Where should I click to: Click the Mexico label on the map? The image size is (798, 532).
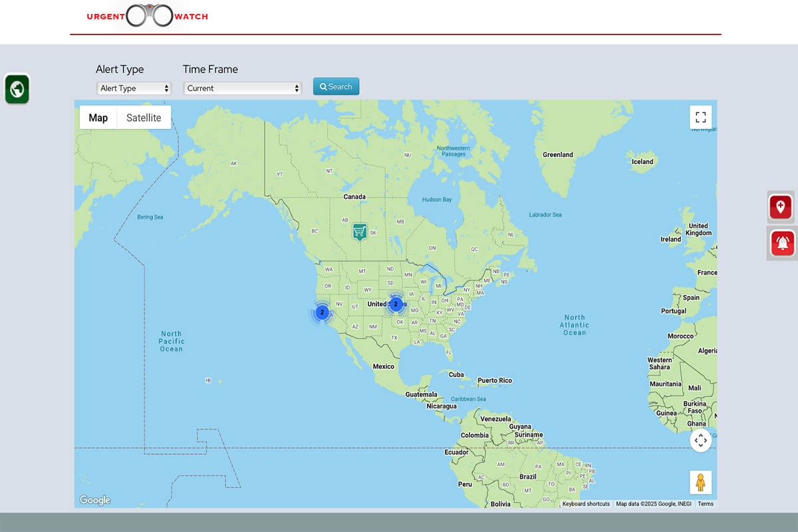click(x=383, y=366)
